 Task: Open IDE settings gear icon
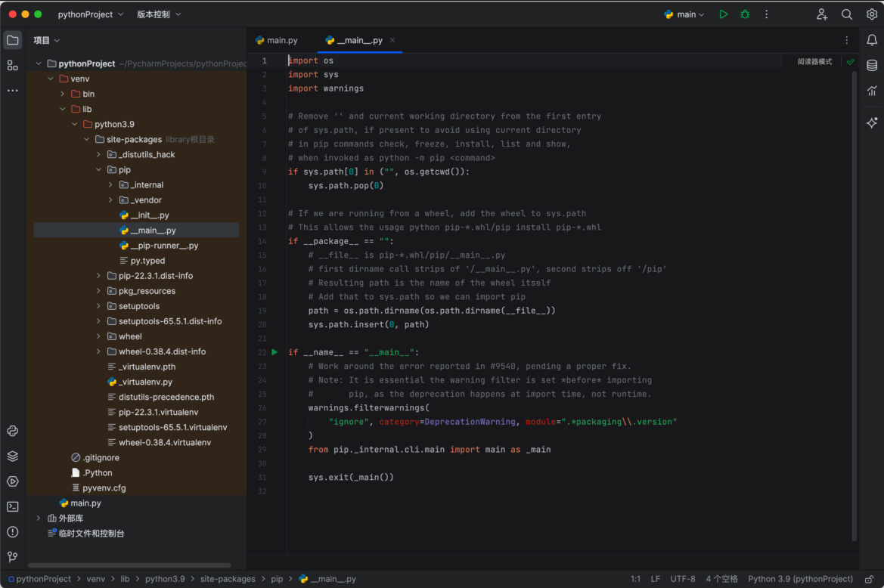[x=872, y=14]
